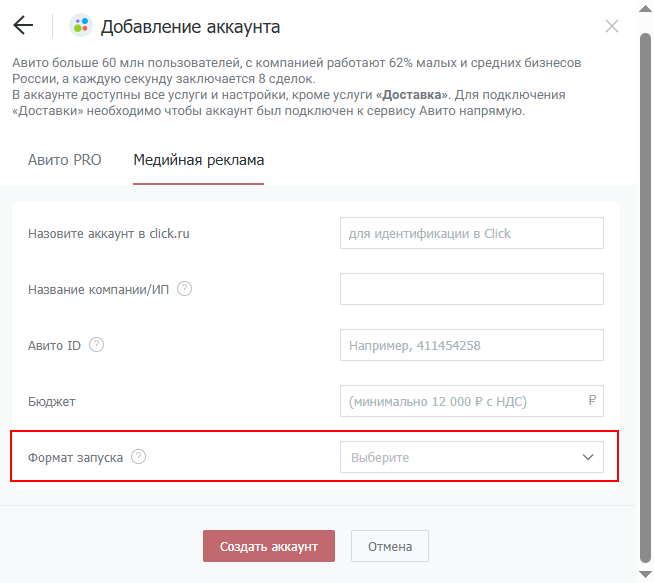Switch to the Авито PRO tab
Viewport: 654px width, 583px height.
[x=64, y=160]
